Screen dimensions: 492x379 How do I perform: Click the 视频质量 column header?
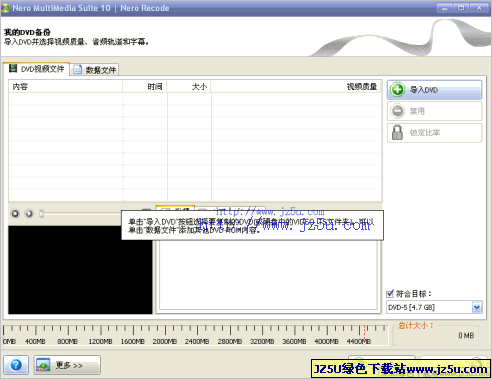296,87
